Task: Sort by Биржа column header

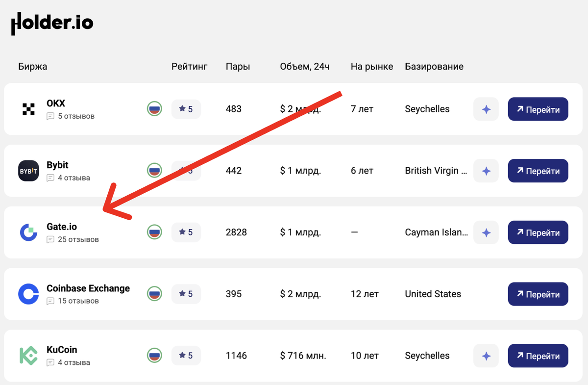Action: point(33,67)
